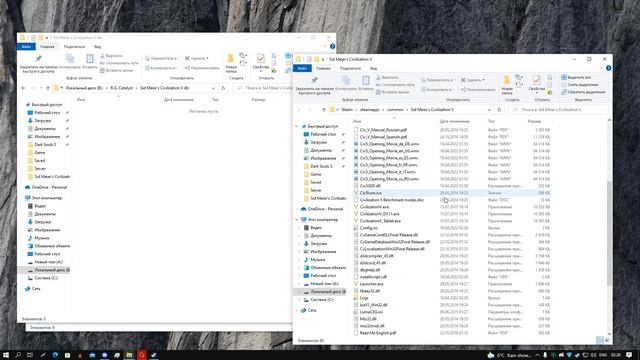Select Civ5_Opening_Movie_en_US.wmv file
The width and height of the screenshot is (640, 360).
click(x=389, y=151)
